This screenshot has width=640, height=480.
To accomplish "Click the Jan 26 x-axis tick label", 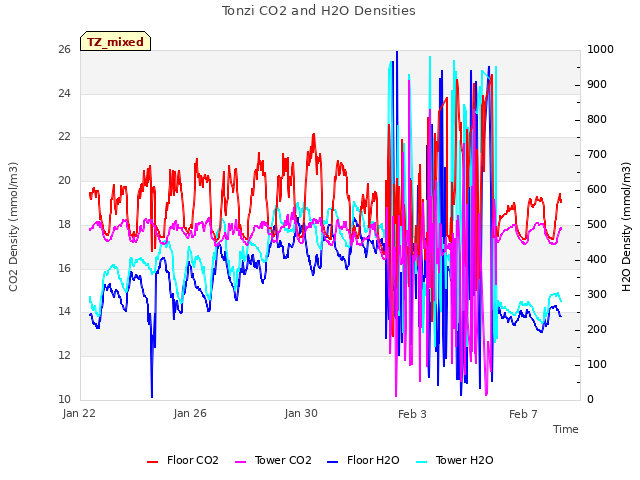I will tap(190, 413).
